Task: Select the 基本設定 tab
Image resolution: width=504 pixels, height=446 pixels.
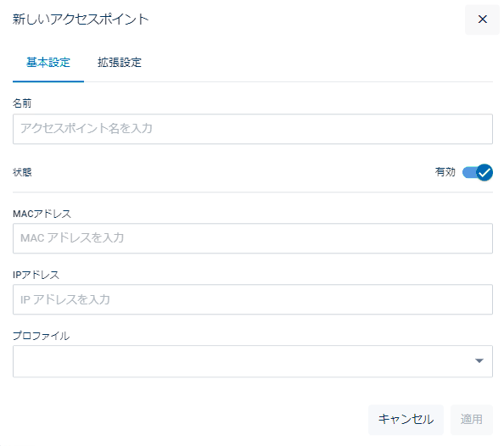Action: tap(48, 63)
